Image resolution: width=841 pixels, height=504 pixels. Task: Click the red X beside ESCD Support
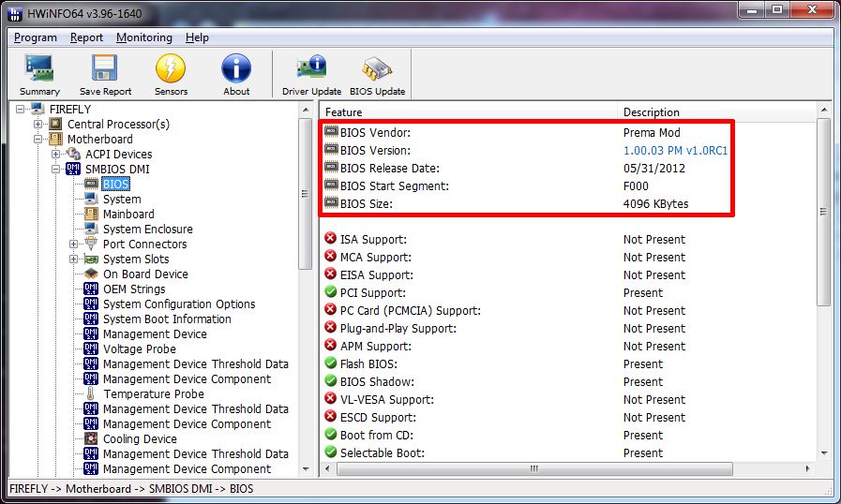331,417
